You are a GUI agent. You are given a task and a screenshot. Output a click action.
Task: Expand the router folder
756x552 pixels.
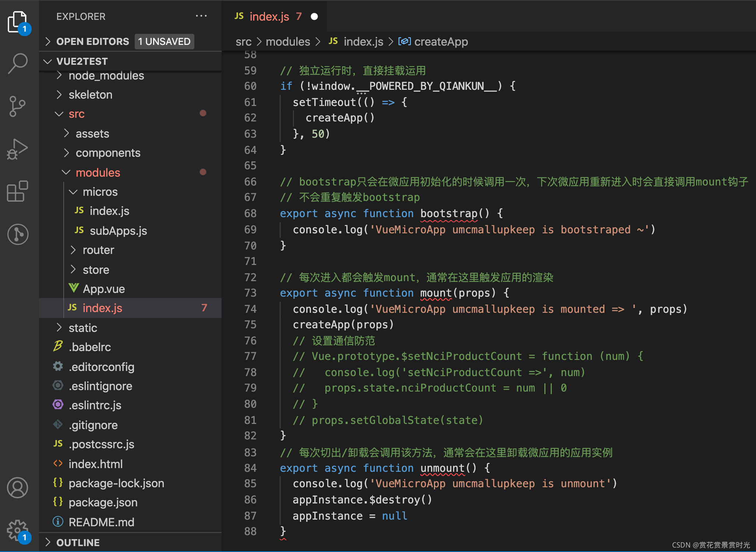(98, 250)
